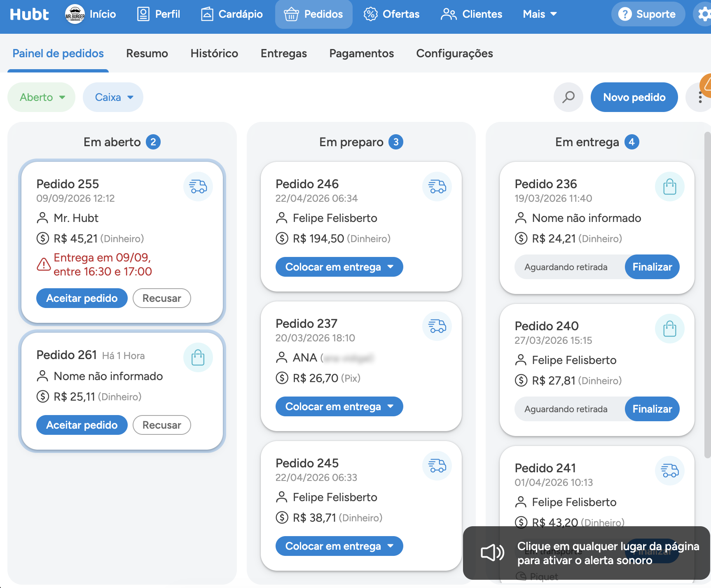Screen dimensions: 711x588
Task: Click the speaker sound alert icon
Action: click(492, 553)
